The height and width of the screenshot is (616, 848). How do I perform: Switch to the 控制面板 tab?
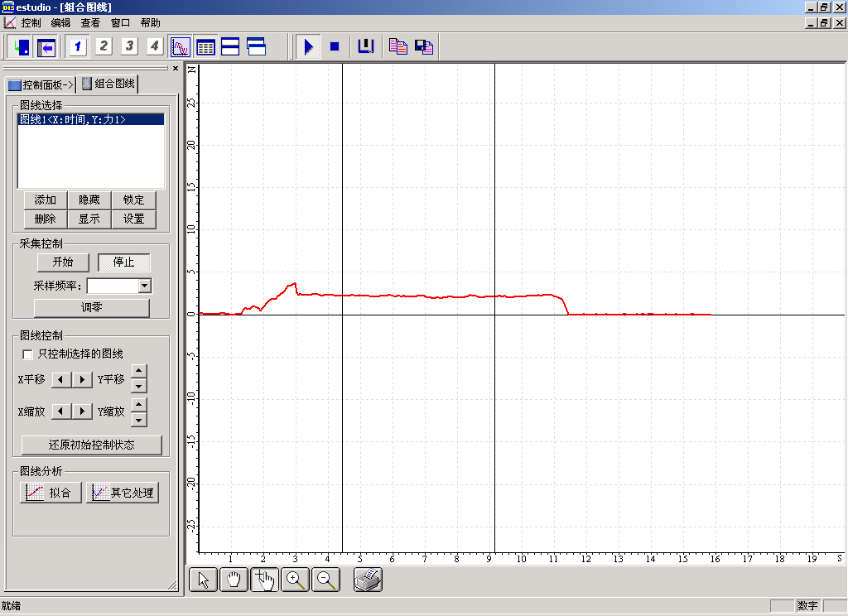(41, 84)
